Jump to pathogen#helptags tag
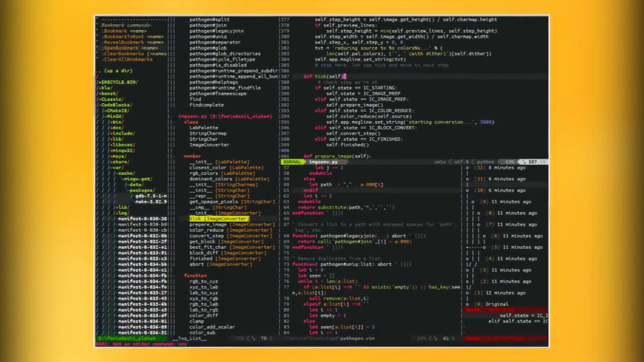 (214, 82)
